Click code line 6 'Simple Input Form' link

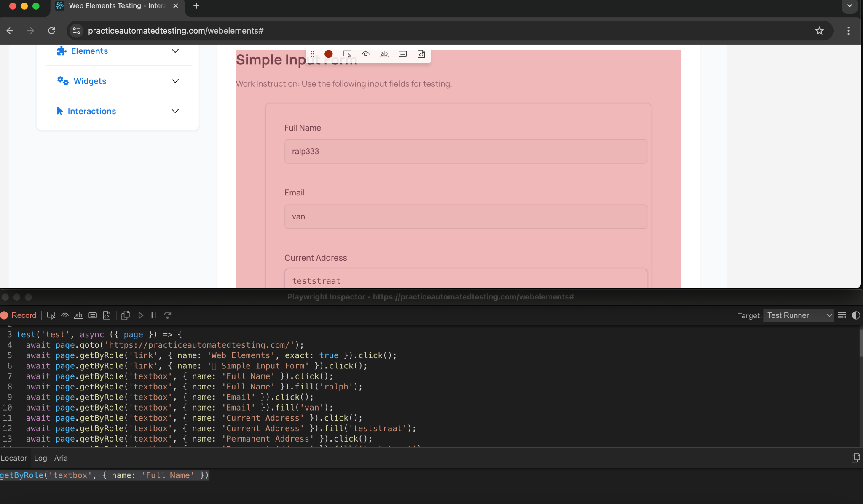tap(197, 366)
